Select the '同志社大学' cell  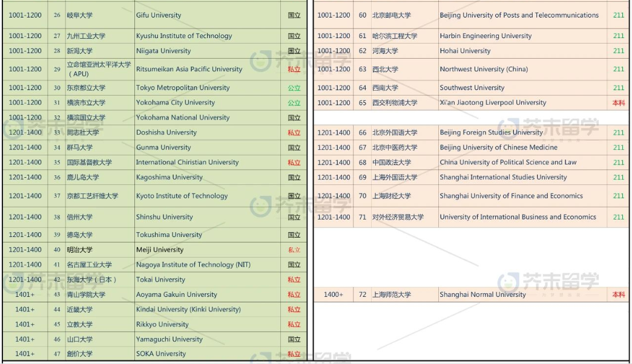pyautogui.click(x=100, y=132)
